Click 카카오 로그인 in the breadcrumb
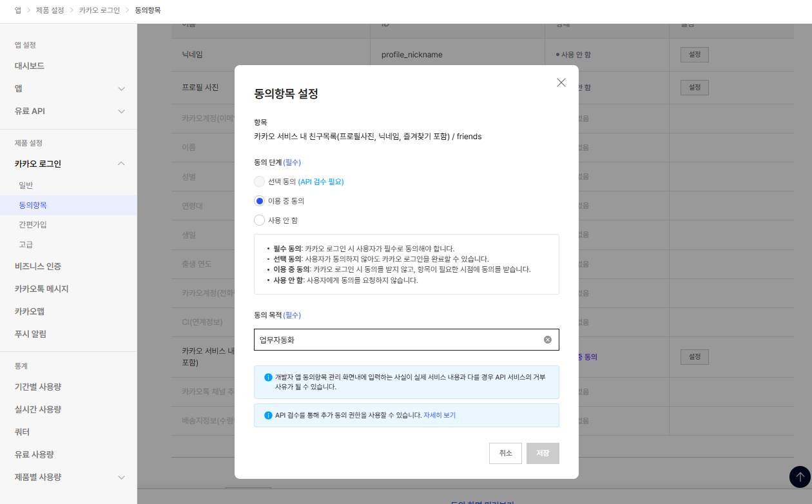The image size is (812, 504). (99, 10)
